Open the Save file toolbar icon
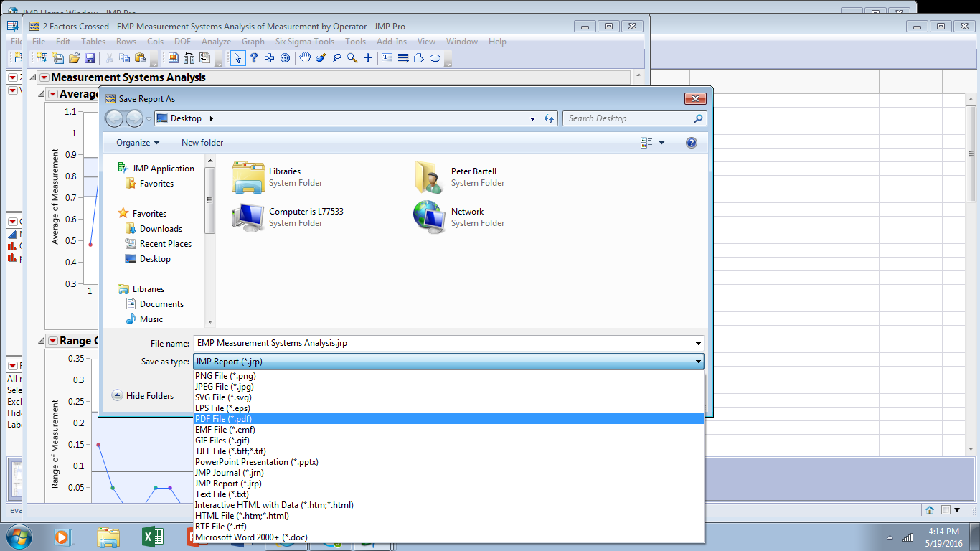This screenshot has width=980, height=551. (x=89, y=58)
